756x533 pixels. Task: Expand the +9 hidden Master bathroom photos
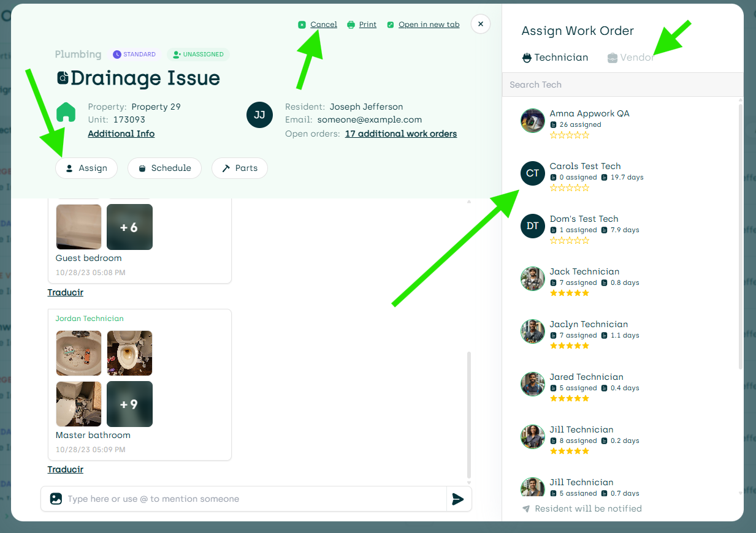[129, 404]
